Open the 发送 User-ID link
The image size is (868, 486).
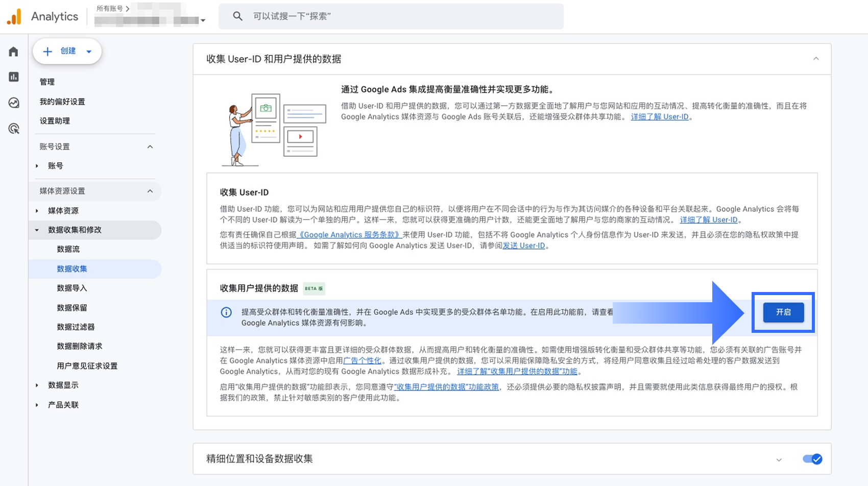pos(524,246)
